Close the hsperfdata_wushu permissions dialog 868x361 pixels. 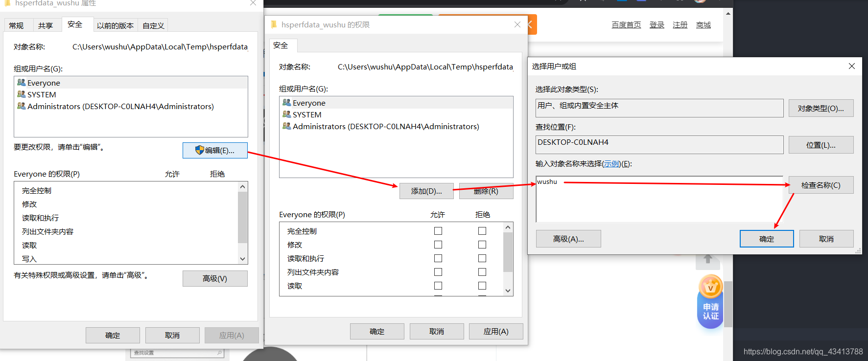tap(517, 24)
